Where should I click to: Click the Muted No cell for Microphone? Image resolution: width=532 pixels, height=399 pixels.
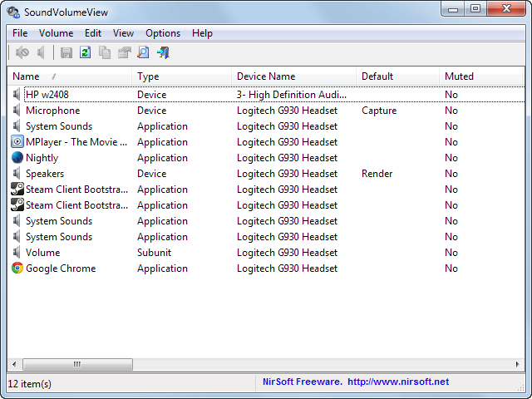click(x=451, y=111)
